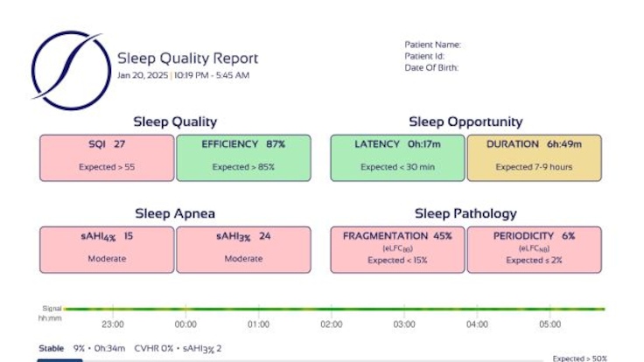Click the 23:00 timeline marker
644x362 pixels.
pos(111,324)
